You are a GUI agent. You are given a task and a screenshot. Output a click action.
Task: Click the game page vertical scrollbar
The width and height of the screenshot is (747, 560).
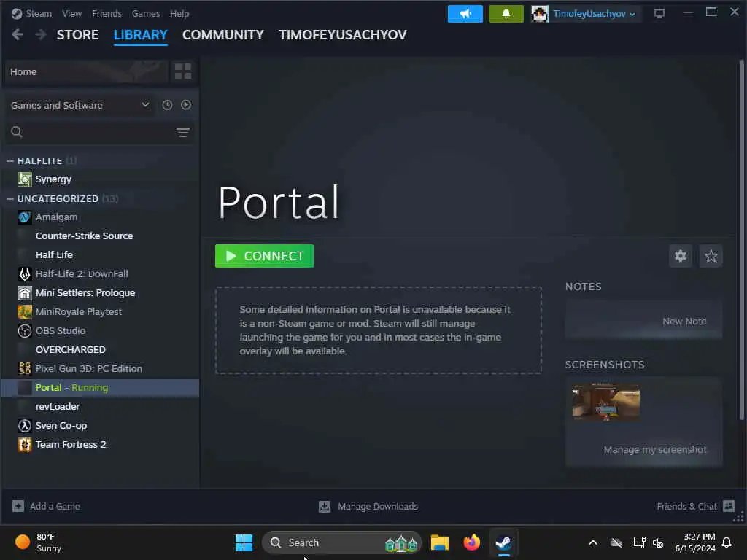click(x=741, y=241)
